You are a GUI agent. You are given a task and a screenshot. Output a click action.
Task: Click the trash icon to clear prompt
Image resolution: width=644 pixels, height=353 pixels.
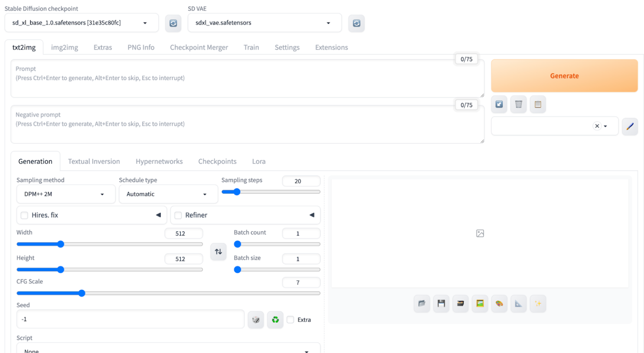[518, 104]
